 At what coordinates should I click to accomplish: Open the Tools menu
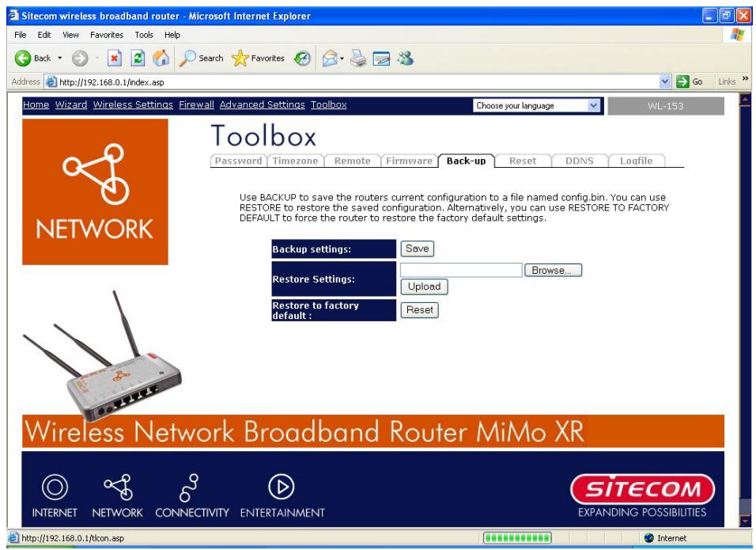pos(144,35)
